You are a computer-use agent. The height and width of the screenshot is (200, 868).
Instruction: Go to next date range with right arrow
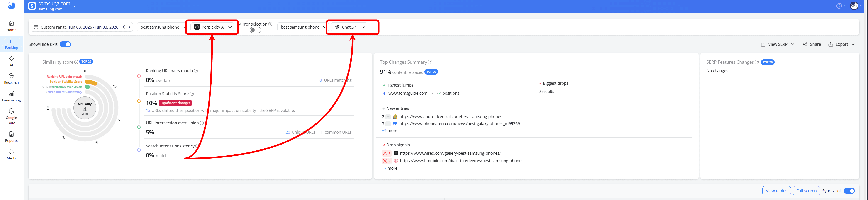pyautogui.click(x=130, y=27)
